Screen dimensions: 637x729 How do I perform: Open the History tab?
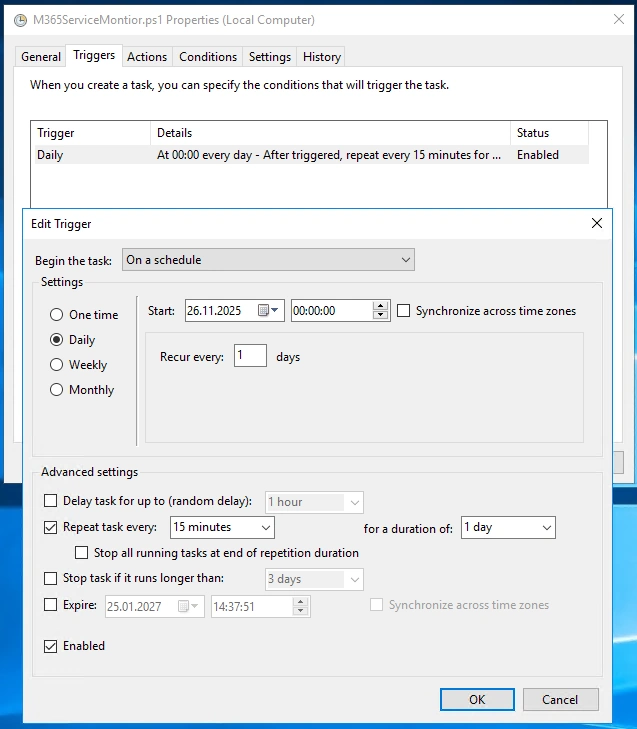tap(322, 57)
